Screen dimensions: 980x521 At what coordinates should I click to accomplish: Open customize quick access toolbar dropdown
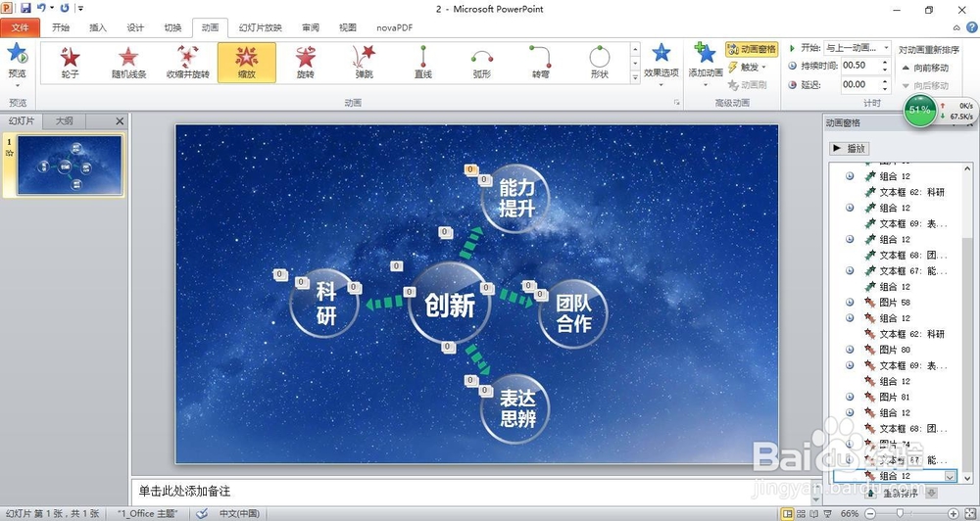click(81, 8)
